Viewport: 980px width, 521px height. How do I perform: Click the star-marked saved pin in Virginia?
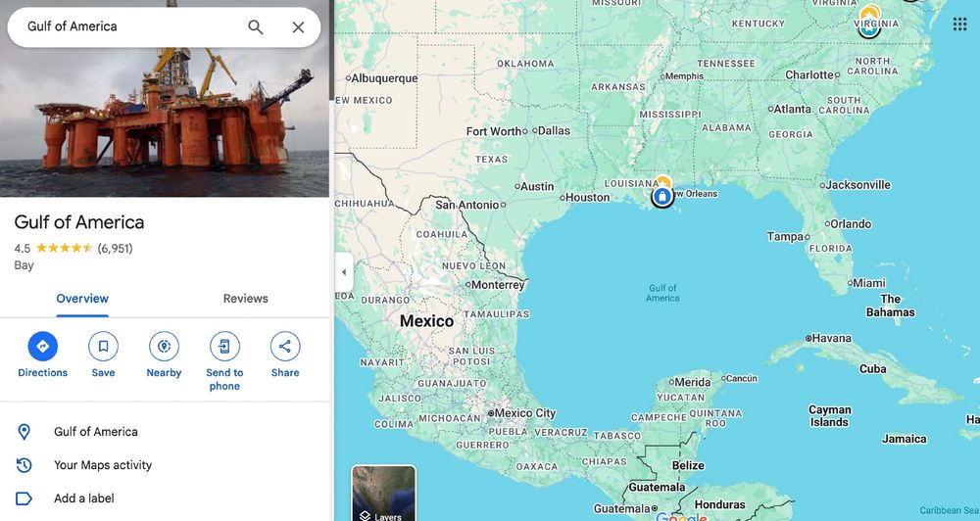pyautogui.click(x=870, y=21)
